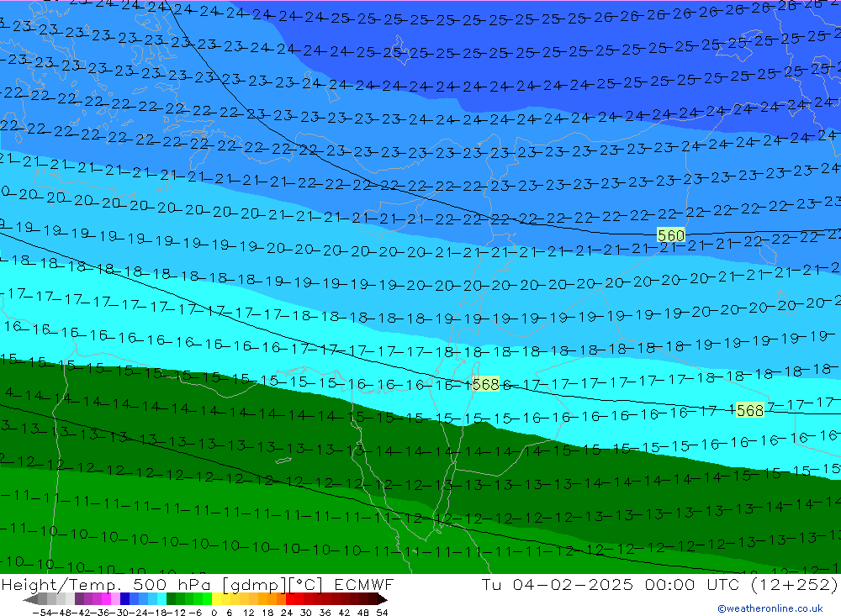Image resolution: width=841 pixels, height=616 pixels.
Task: Click the (12+252) forecast hour label
Action: click(x=796, y=584)
